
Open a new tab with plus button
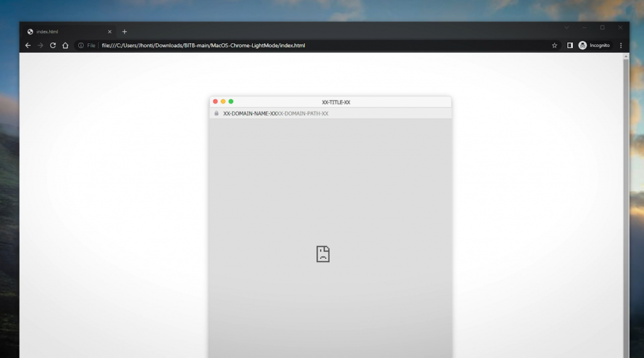(x=125, y=31)
